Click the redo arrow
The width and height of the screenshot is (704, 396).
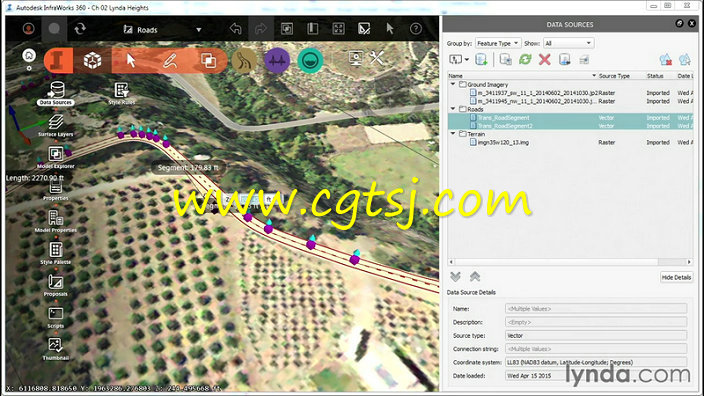pyautogui.click(x=260, y=29)
